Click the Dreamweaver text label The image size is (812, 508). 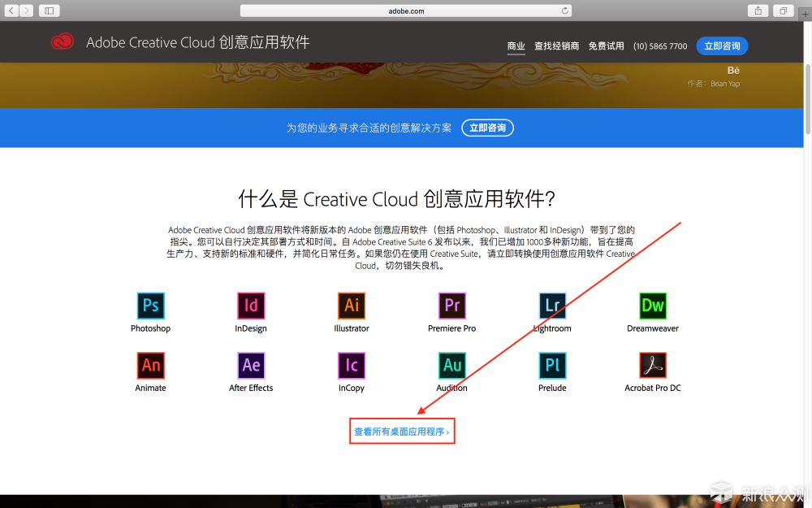(653, 328)
